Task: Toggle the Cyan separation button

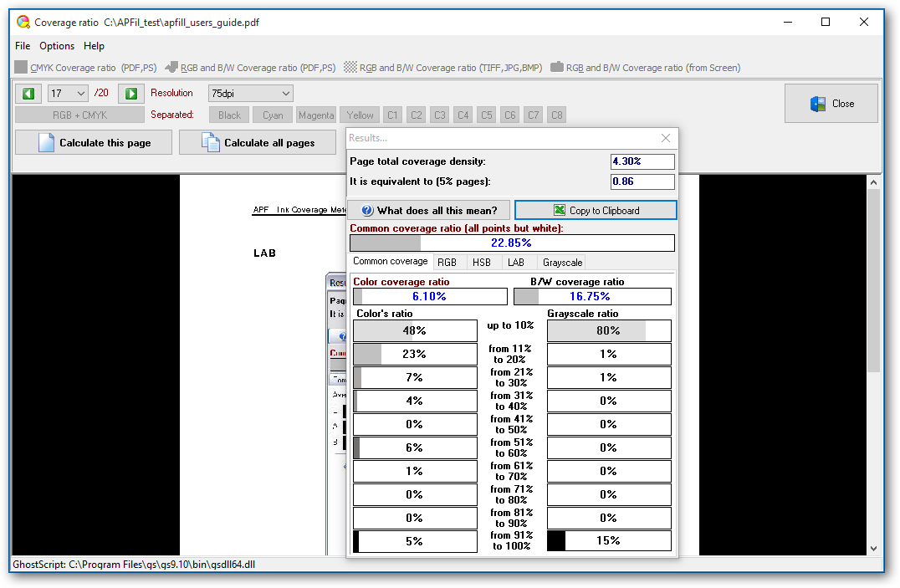Action: [273, 115]
